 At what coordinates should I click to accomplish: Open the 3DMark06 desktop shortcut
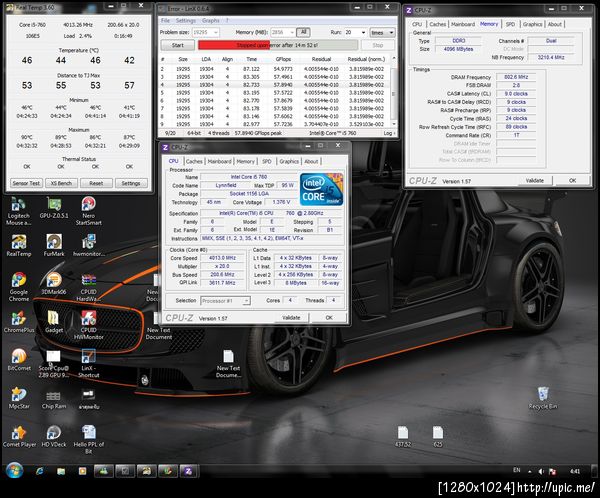[x=54, y=284]
